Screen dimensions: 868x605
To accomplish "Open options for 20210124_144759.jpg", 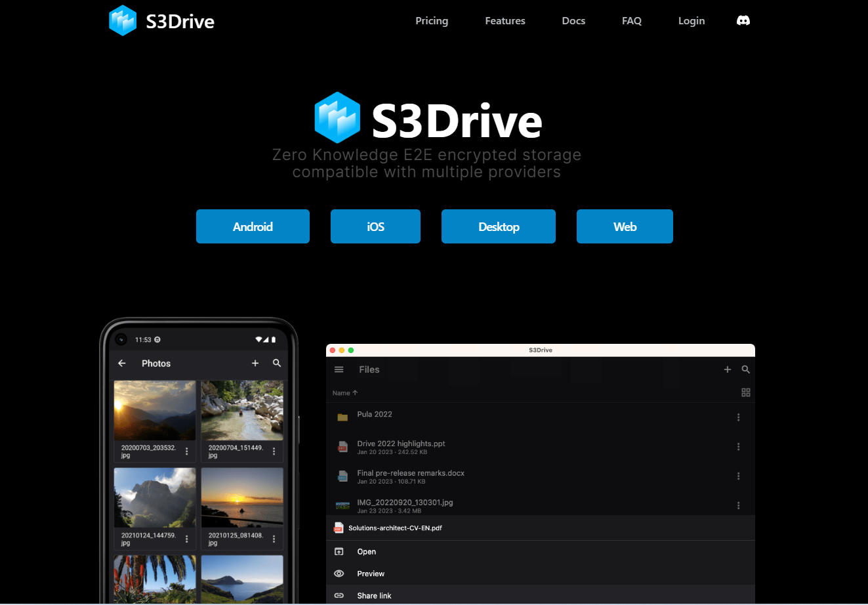I will pyautogui.click(x=187, y=539).
